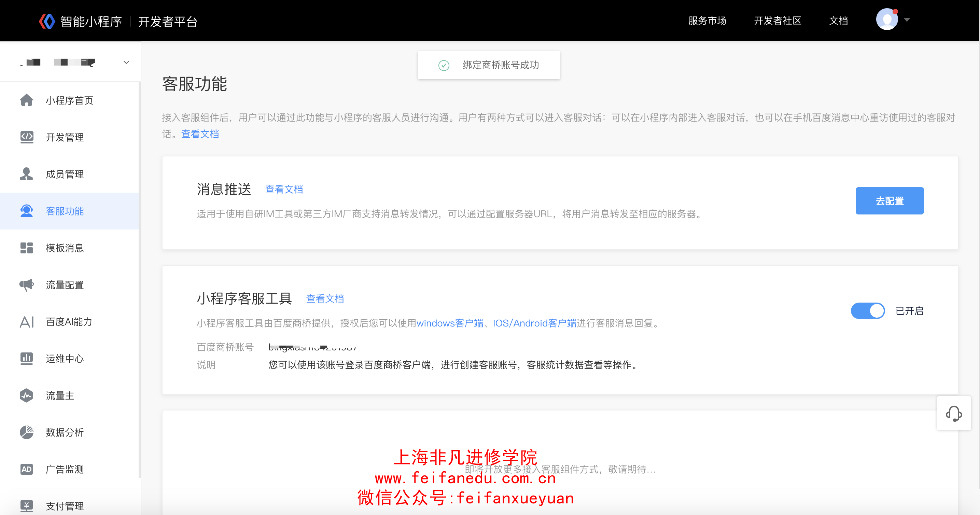
Task: Click the grid icon beside 模板消息
Action: [27, 248]
